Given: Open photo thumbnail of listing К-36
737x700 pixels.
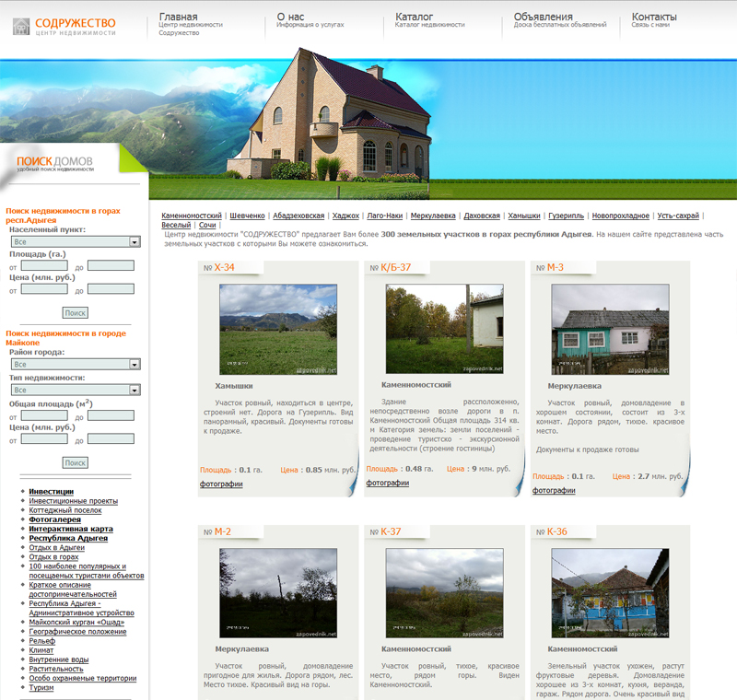Looking at the screenshot, I should [x=610, y=593].
